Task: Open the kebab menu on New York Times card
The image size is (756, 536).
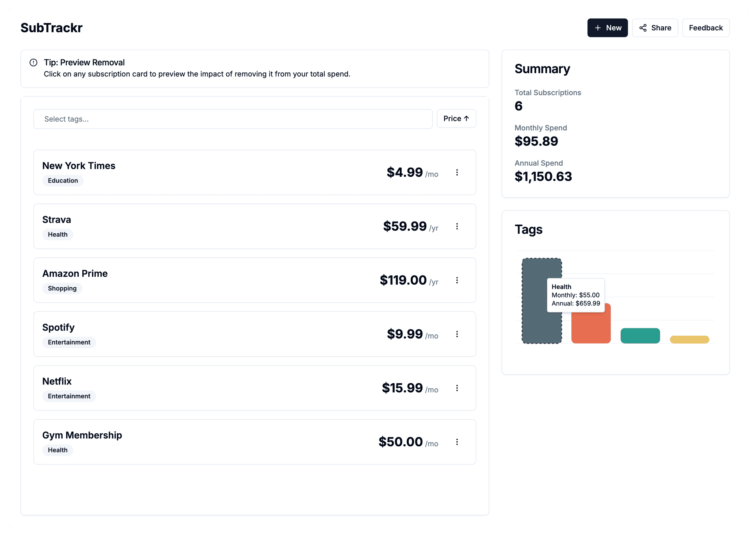Action: (x=457, y=172)
